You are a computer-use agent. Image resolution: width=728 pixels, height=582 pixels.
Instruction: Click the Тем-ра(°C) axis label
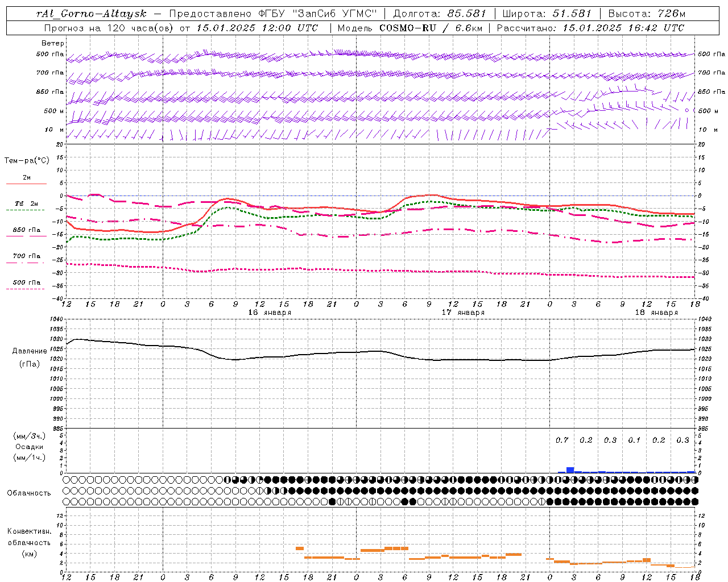(27, 161)
